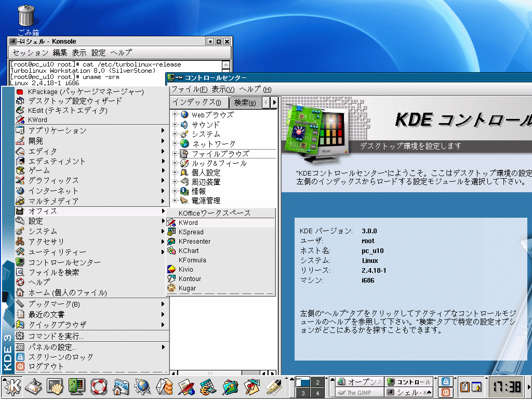
Task: Click the blue padlock lock icon in the panel
Action: [446, 382]
